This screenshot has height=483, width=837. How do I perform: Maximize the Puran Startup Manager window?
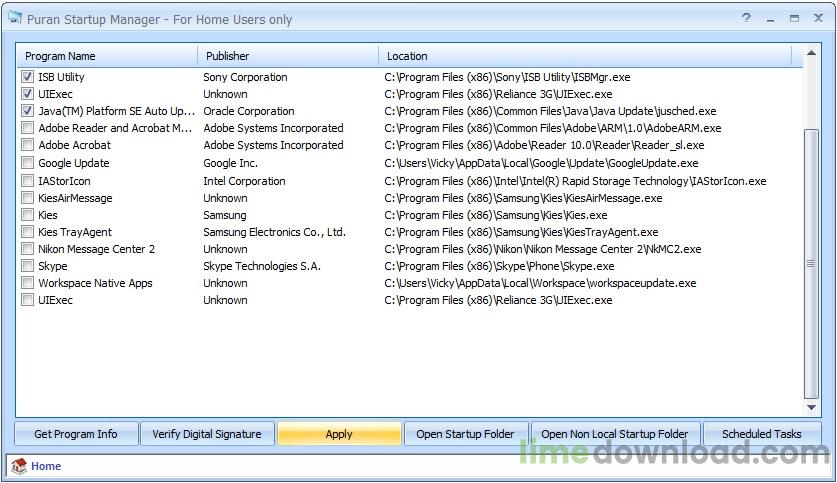[794, 18]
